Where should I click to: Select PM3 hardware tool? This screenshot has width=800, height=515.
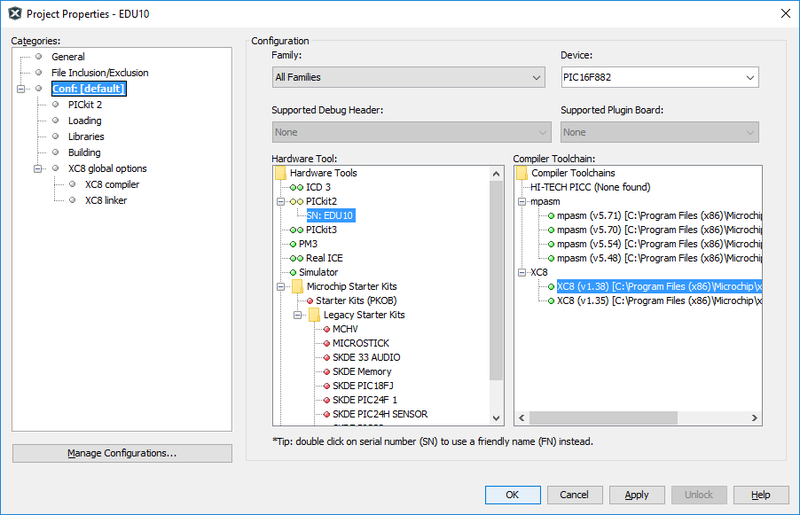(x=308, y=244)
